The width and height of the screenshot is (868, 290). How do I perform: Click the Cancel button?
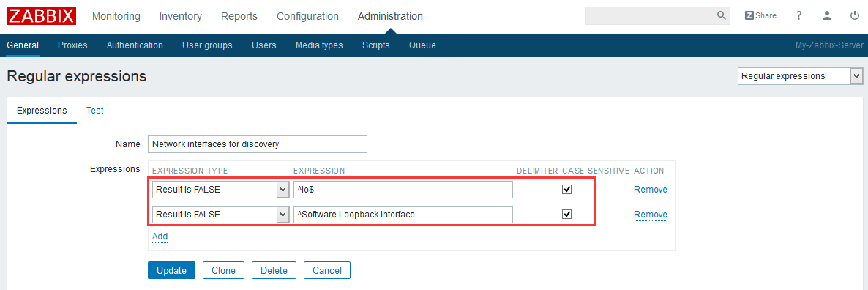(326, 270)
